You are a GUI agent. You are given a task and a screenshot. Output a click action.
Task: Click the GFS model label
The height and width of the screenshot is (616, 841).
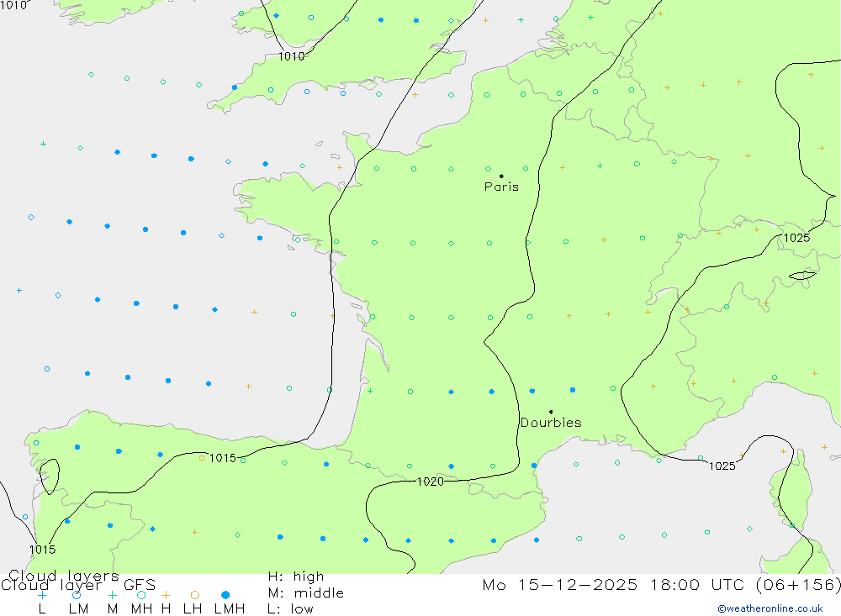pos(140,585)
